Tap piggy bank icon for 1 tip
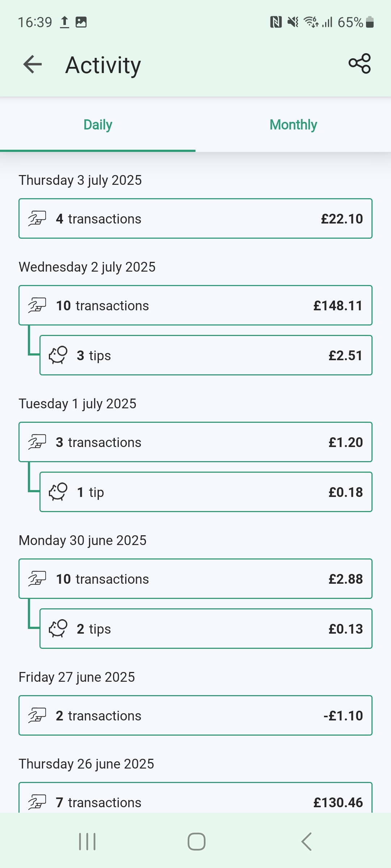The width and height of the screenshot is (391, 868). (x=58, y=492)
